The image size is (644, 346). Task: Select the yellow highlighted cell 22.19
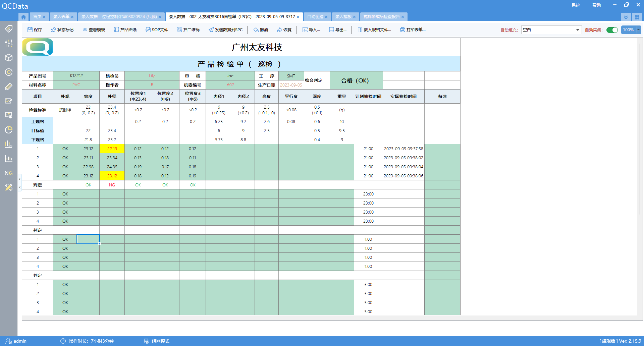pos(112,149)
